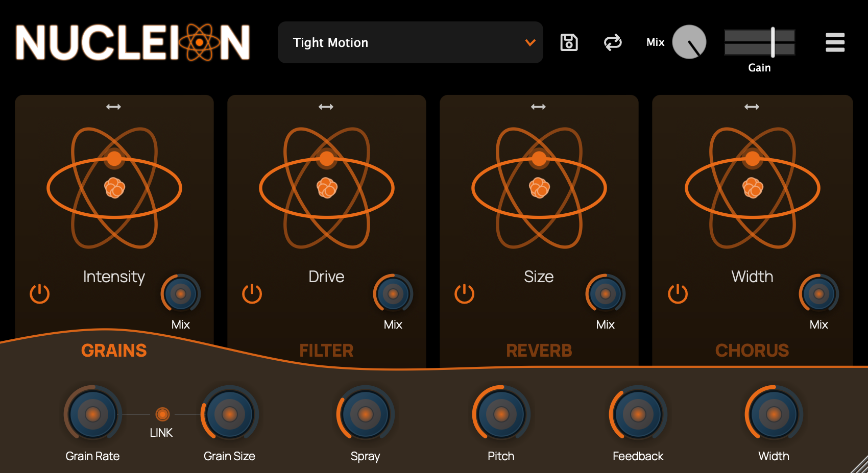Click the swap arrows above the REVERB module
The height and width of the screenshot is (473, 868).
539,107
